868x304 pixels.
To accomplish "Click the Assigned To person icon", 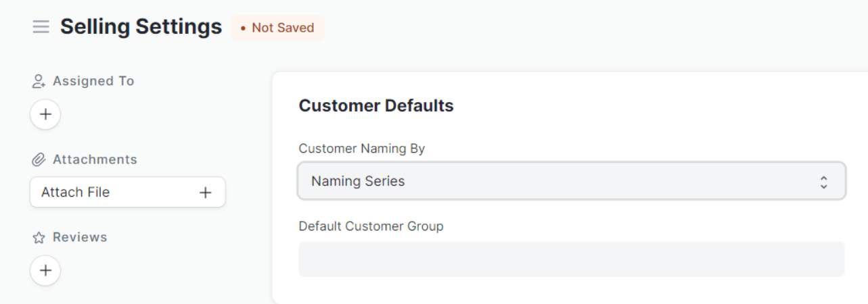I will point(37,81).
